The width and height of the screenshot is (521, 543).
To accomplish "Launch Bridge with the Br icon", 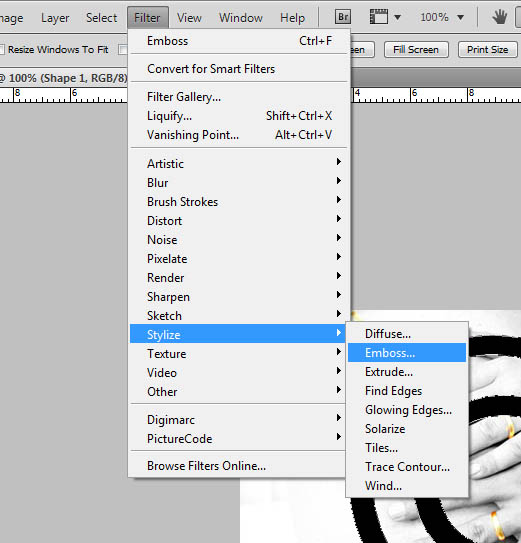I will pyautogui.click(x=343, y=17).
